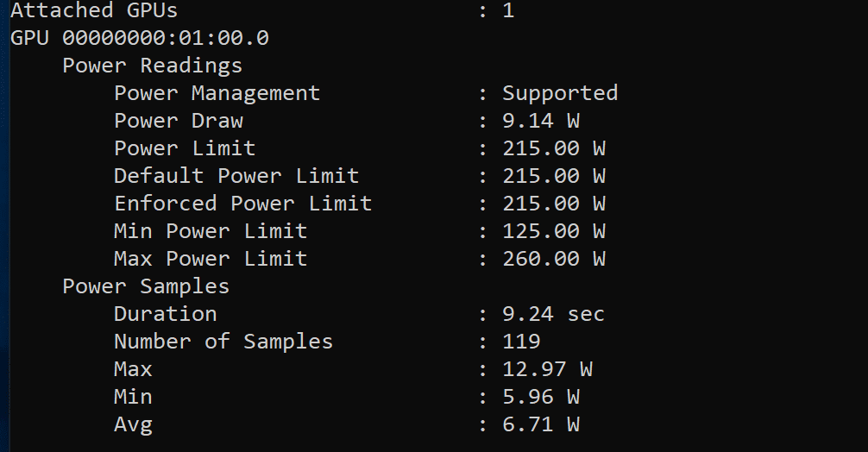Click the 'Attached GPUs' text line
The height and width of the screenshot is (452, 868).
point(94,10)
